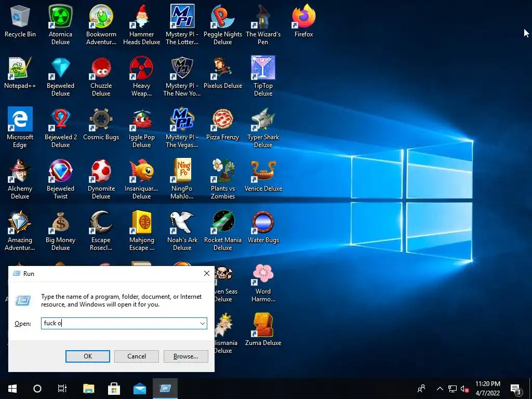
Task: Open the Action Center notifications
Action: [x=516, y=389]
